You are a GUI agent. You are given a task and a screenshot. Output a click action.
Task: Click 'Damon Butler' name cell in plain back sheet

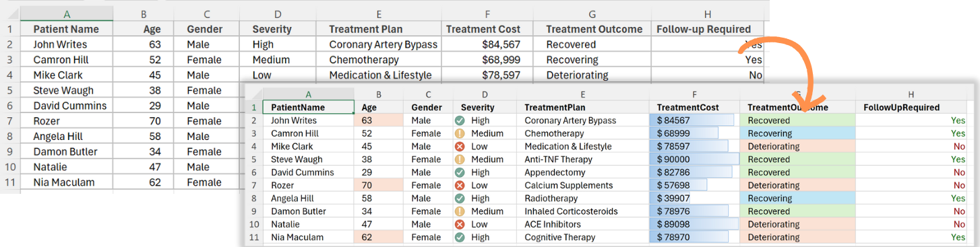point(66,151)
